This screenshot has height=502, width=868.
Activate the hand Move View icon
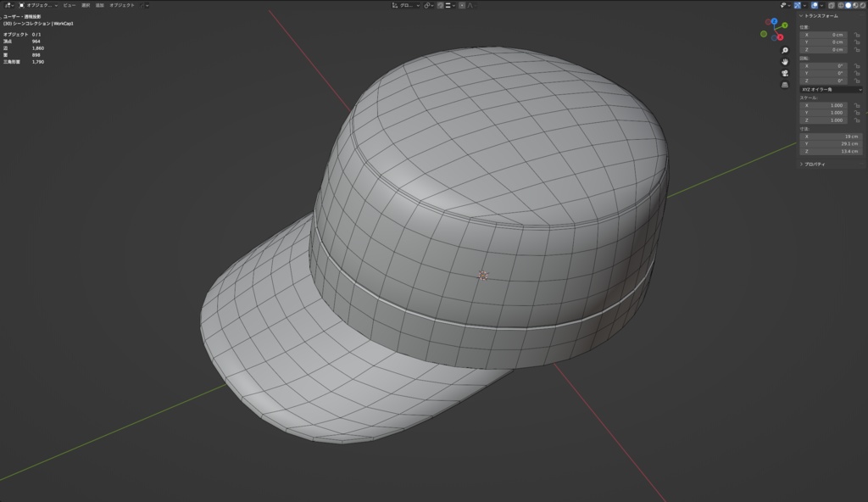pos(784,63)
